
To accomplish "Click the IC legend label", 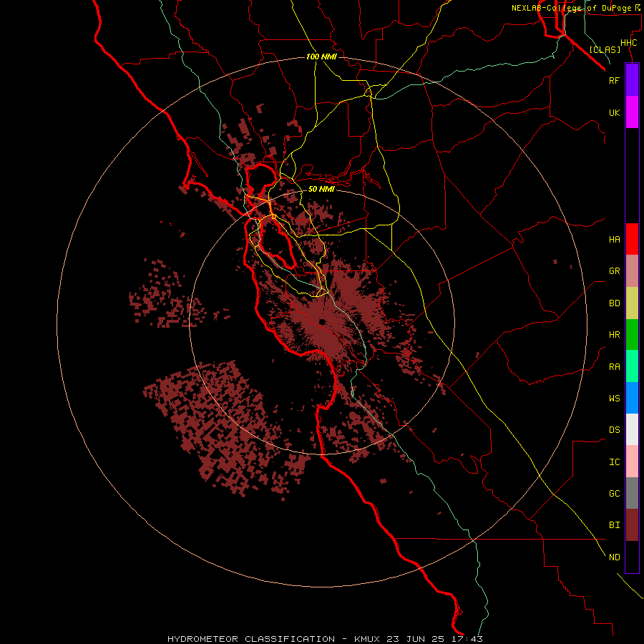I will click(x=614, y=462).
